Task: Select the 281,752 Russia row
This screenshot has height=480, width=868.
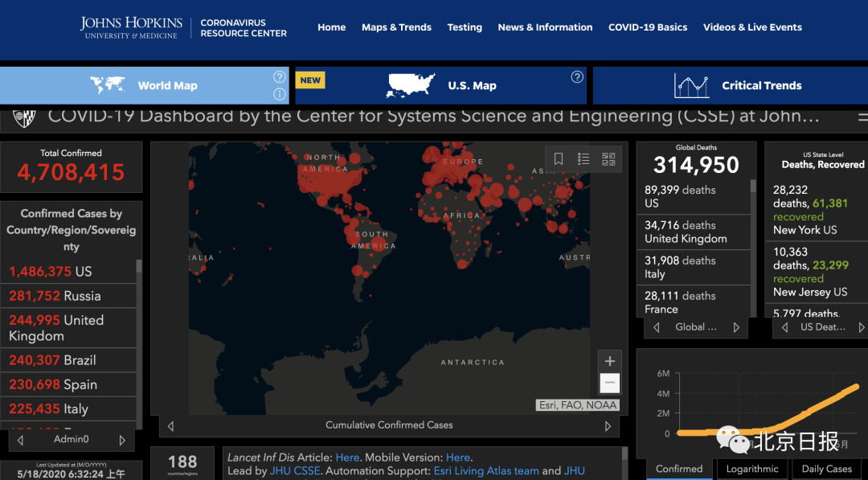Action: pyautogui.click(x=68, y=296)
